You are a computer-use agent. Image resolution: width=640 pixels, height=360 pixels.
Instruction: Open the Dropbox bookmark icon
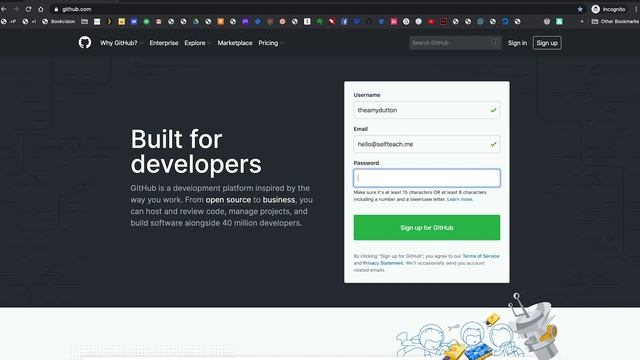(x=357, y=21)
